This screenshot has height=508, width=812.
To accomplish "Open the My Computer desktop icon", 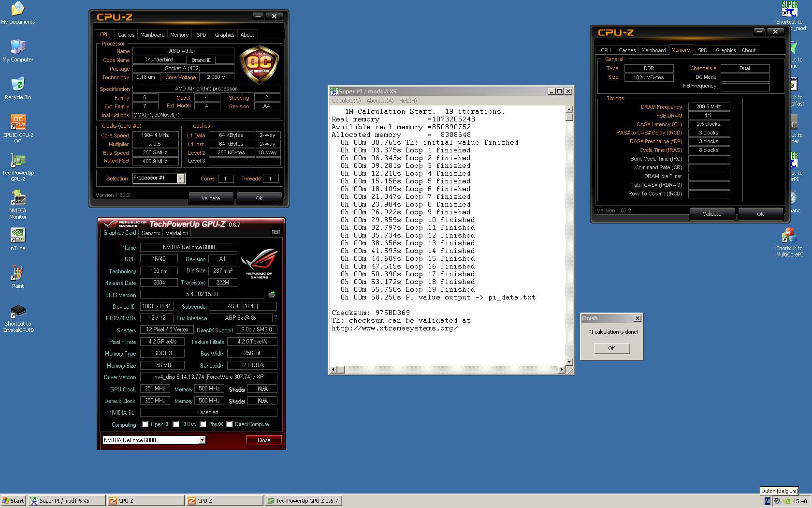I will click(18, 51).
